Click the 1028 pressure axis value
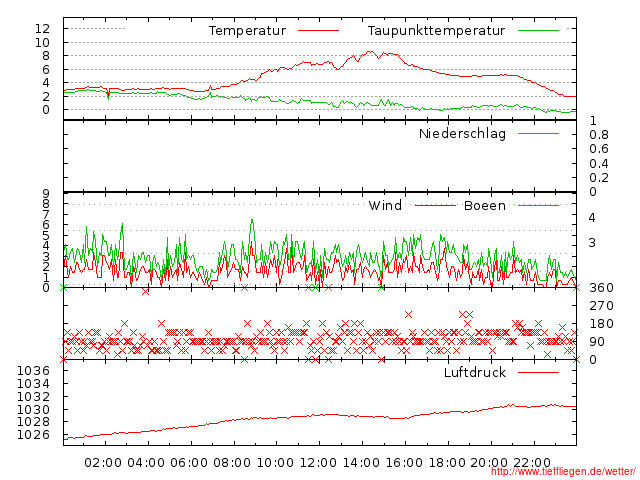 pyautogui.click(x=33, y=422)
